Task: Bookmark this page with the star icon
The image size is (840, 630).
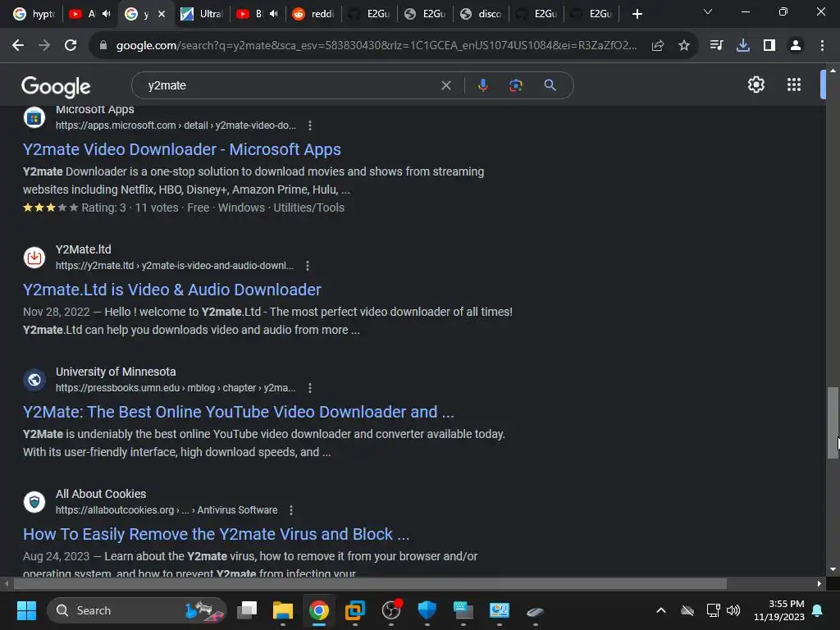Action: (684, 46)
